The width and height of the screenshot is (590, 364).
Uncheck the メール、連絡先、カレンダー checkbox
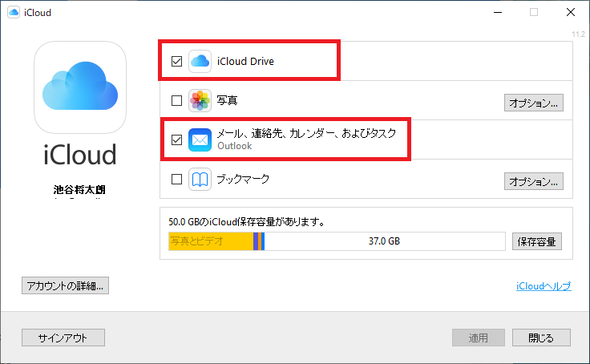[176, 140]
